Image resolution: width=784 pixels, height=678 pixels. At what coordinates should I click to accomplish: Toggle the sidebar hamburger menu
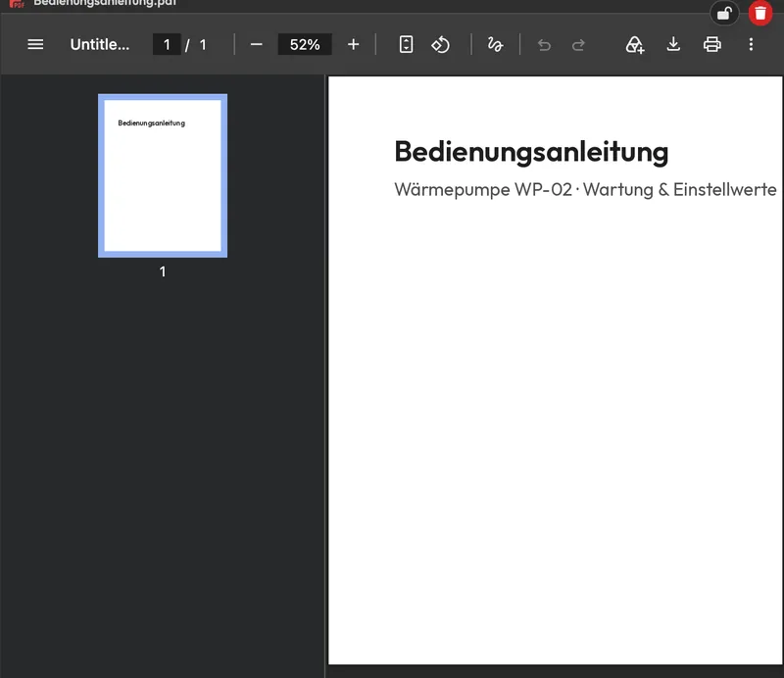pyautogui.click(x=35, y=44)
